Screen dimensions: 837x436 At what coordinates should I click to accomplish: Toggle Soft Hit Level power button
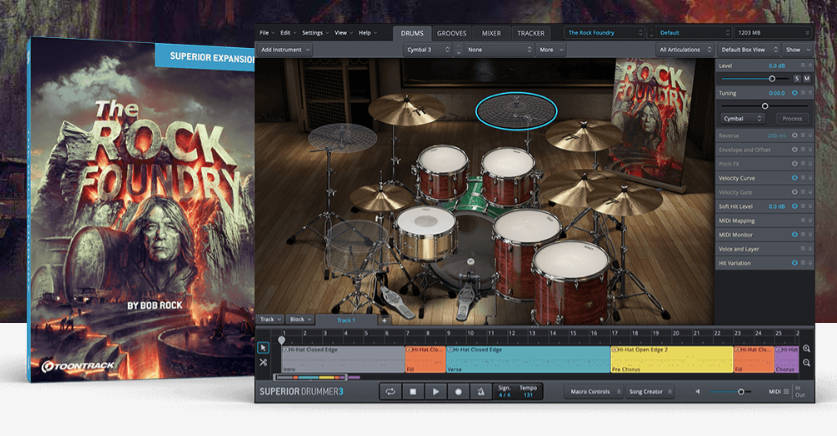coord(794,206)
